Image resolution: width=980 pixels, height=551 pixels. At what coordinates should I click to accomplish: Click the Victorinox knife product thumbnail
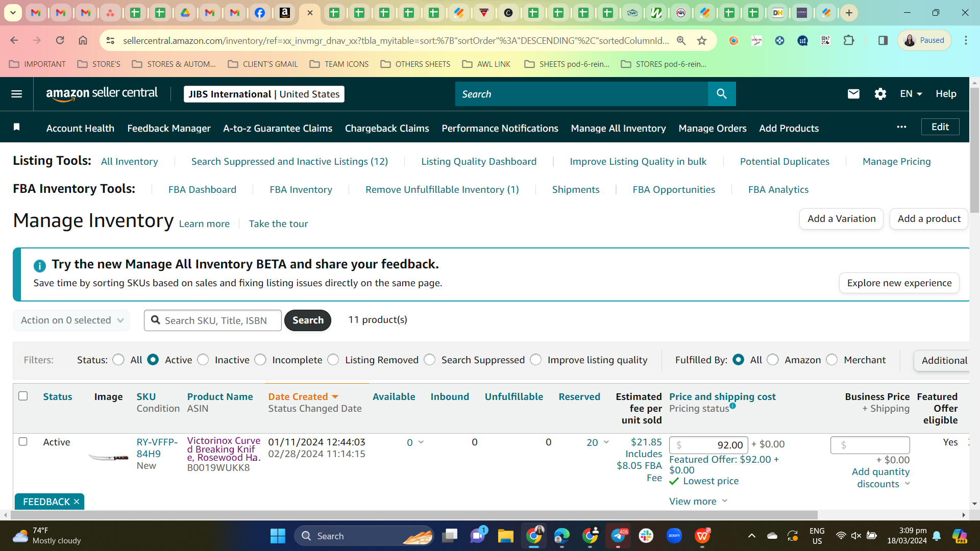(108, 457)
